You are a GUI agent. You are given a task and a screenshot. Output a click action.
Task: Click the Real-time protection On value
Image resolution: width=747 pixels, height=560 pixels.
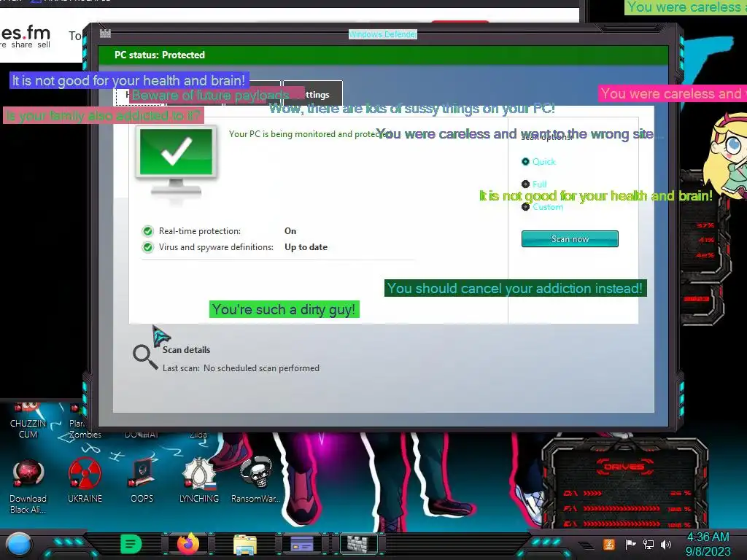pos(290,231)
